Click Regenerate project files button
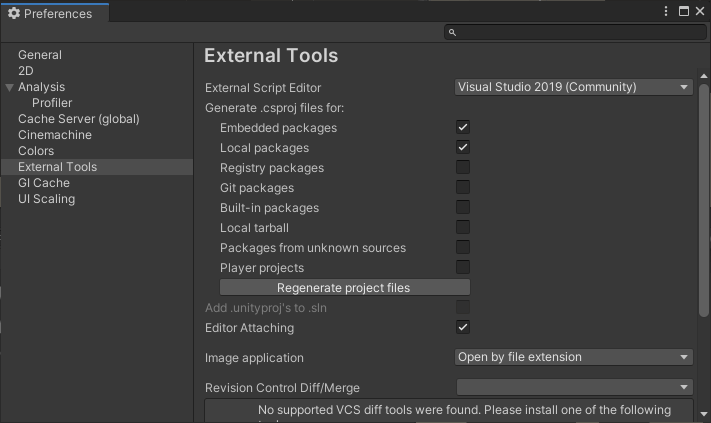711x423 pixels. [x=345, y=287]
